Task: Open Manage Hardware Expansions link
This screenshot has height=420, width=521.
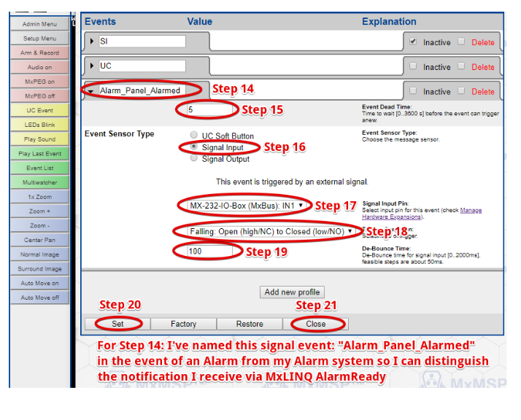Action: click(x=422, y=214)
